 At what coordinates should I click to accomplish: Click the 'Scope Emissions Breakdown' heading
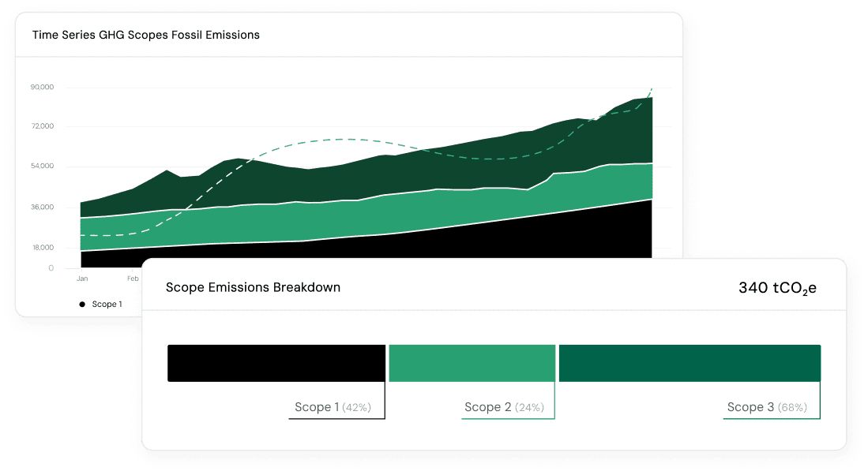click(x=253, y=287)
